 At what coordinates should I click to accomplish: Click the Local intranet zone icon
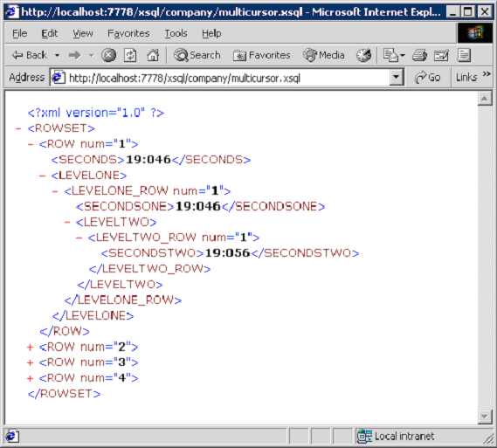point(364,437)
